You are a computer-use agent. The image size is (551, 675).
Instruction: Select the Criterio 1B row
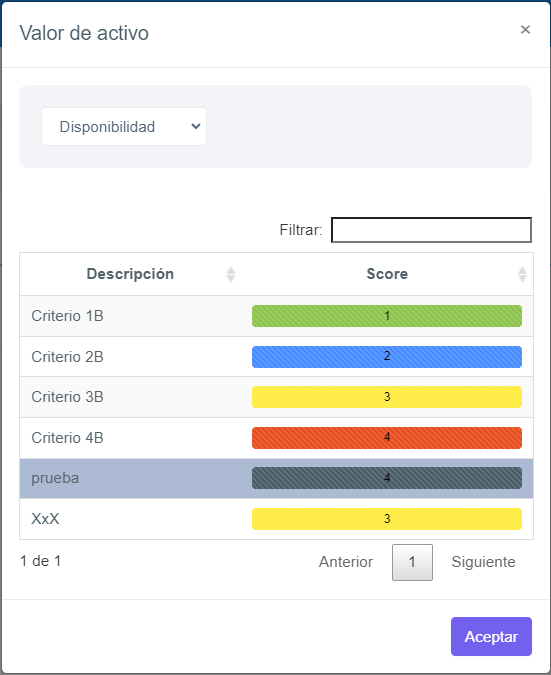[276, 316]
